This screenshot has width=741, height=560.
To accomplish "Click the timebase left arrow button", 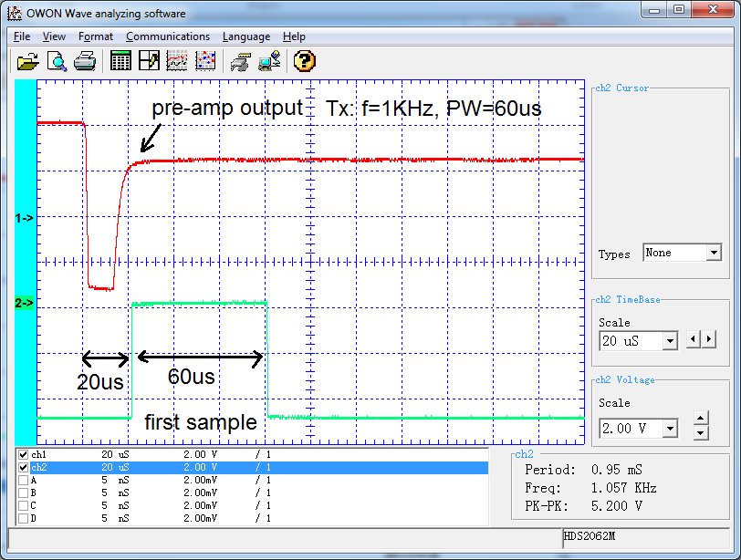I will pos(693,339).
